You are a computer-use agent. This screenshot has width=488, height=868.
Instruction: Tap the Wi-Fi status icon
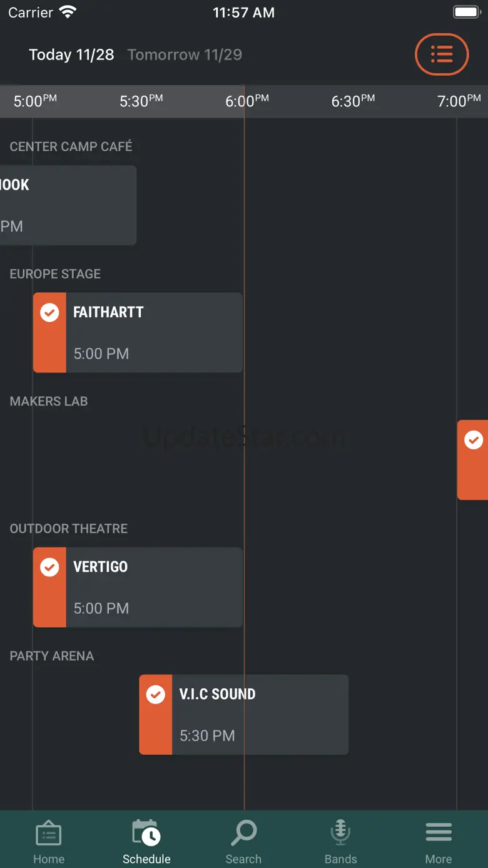pos(68,13)
